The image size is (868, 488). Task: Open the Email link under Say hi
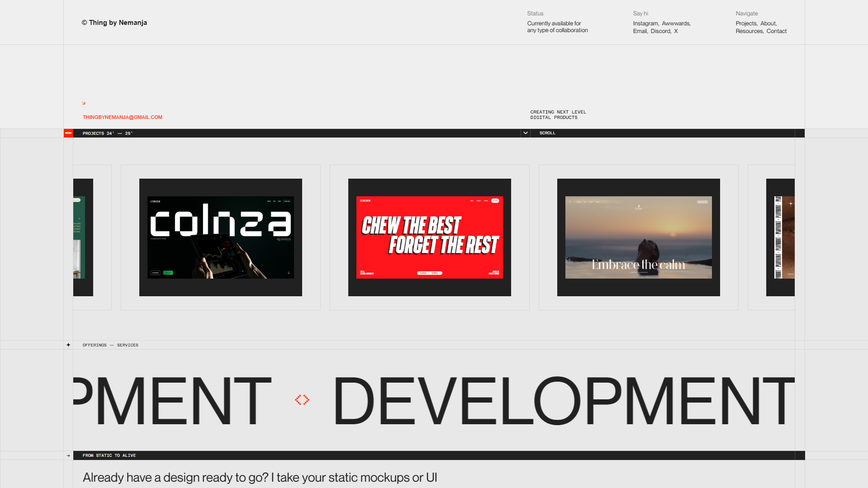tap(640, 31)
